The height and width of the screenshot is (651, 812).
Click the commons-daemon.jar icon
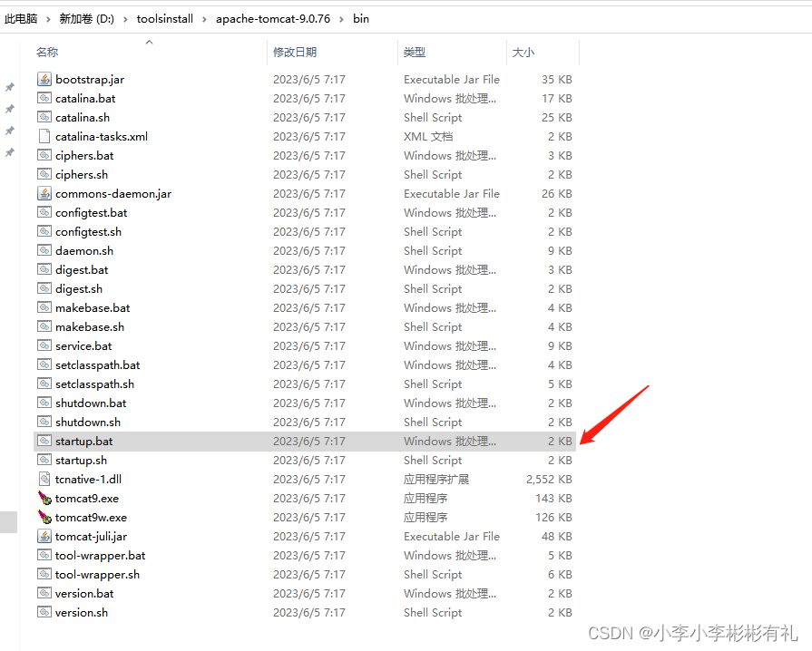click(44, 193)
